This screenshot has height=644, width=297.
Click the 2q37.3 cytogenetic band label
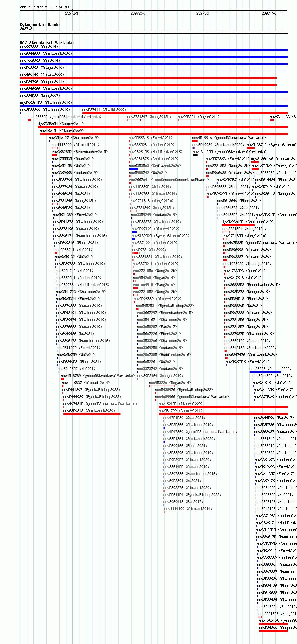point(26,29)
